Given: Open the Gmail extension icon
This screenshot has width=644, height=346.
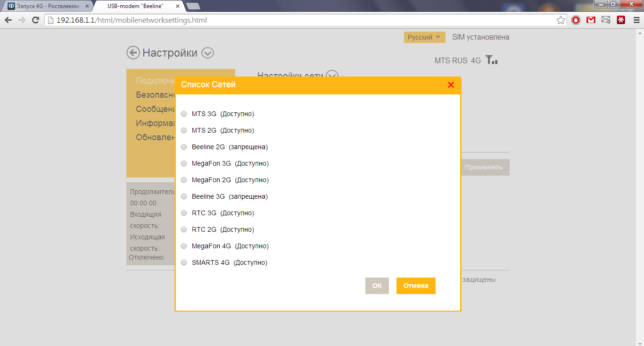Looking at the screenshot, I should [591, 20].
